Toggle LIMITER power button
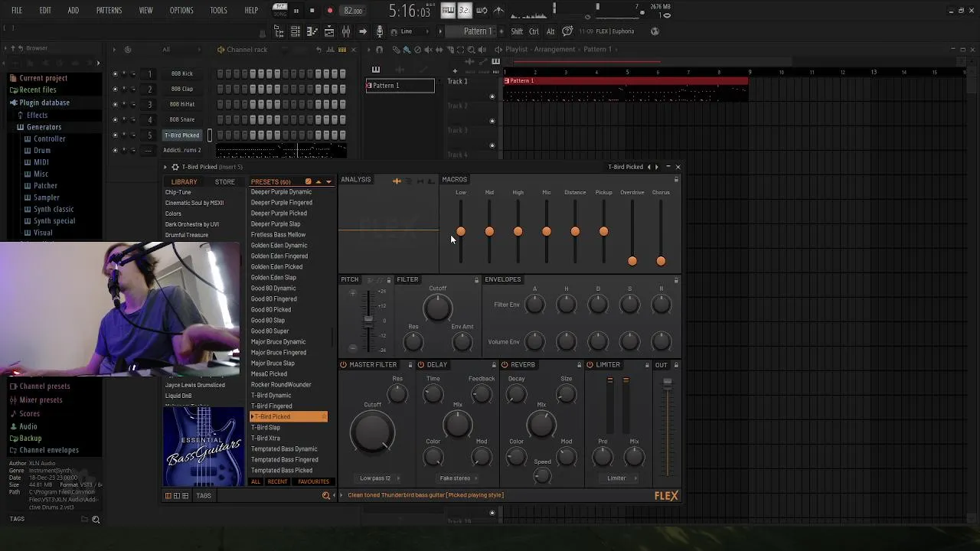 click(x=590, y=365)
